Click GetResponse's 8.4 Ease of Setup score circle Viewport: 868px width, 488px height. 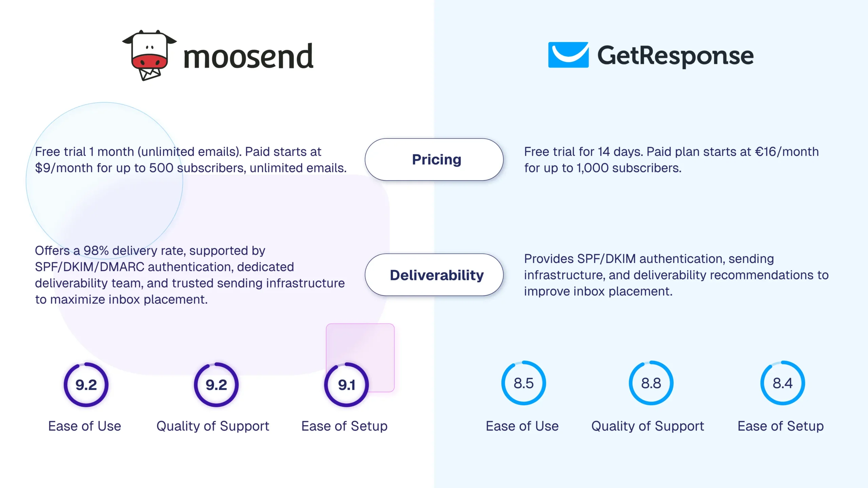tap(783, 383)
